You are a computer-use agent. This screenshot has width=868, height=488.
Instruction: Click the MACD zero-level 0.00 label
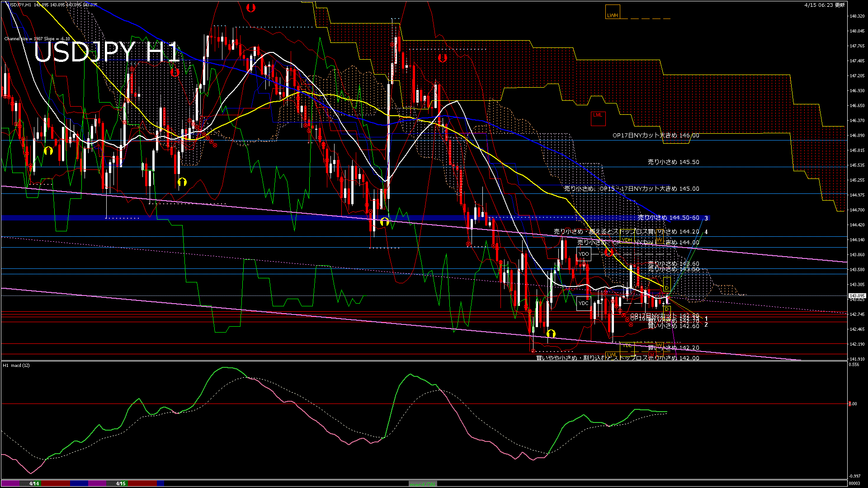(x=853, y=404)
